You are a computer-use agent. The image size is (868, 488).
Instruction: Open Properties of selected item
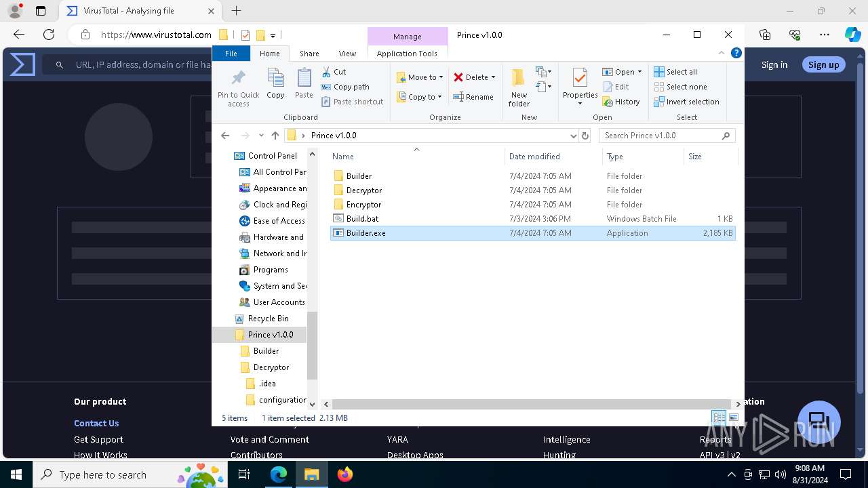click(580, 87)
